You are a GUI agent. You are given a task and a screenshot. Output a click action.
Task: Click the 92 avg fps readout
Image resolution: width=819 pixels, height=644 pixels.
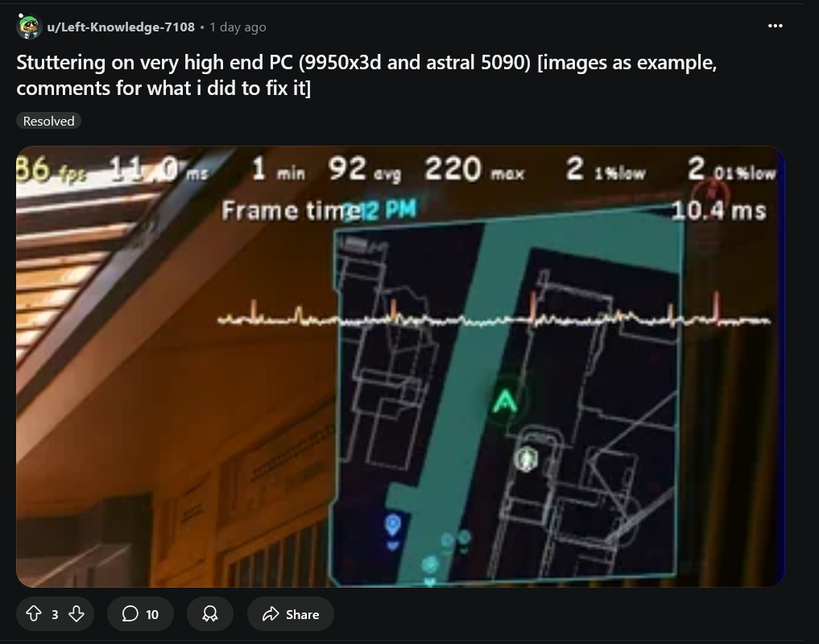(x=365, y=169)
